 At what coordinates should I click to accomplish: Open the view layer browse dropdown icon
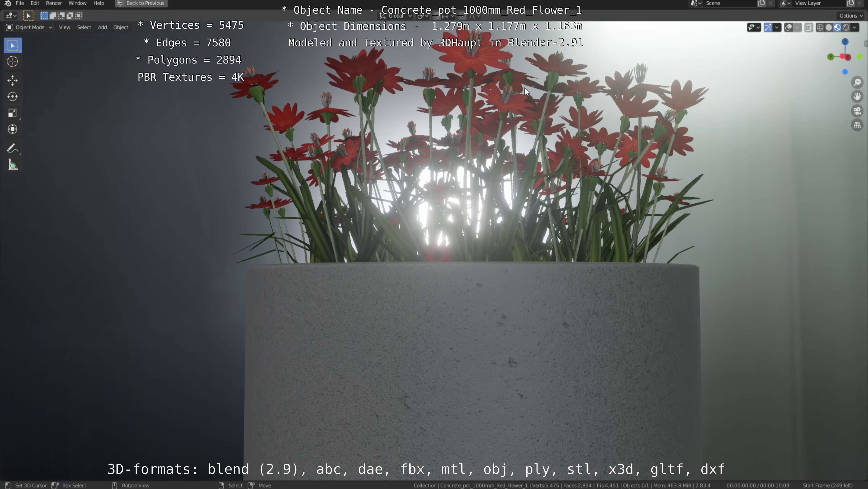pos(785,3)
